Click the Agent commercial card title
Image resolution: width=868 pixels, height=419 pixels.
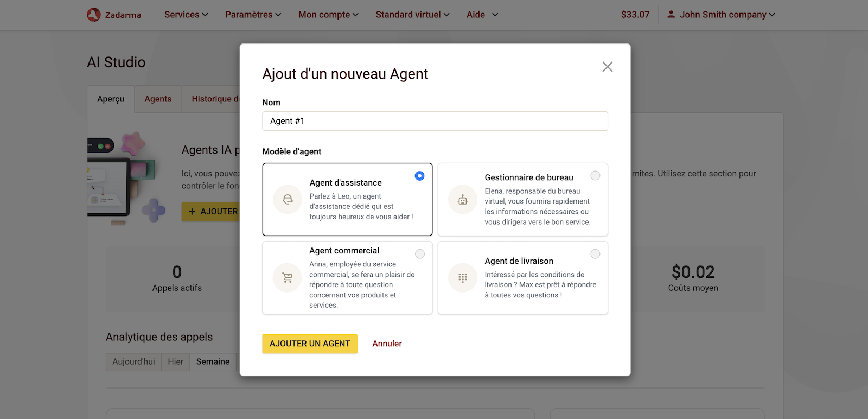tap(344, 251)
